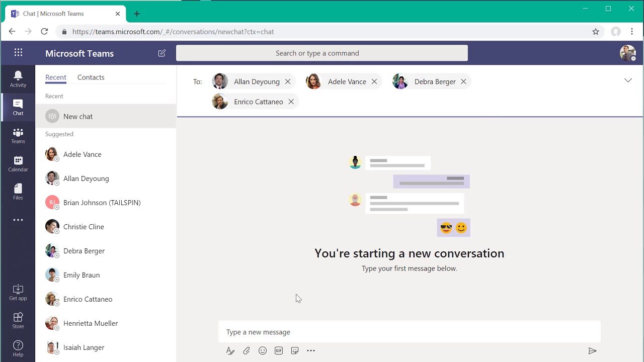The image size is (644, 362).
Task: Reload the browser page
Action: click(x=44, y=32)
